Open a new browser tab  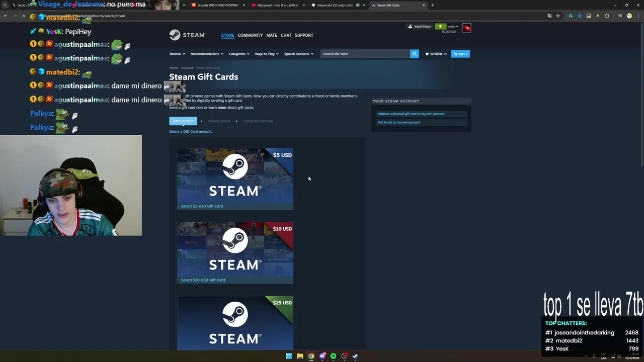pyautogui.click(x=432, y=5)
